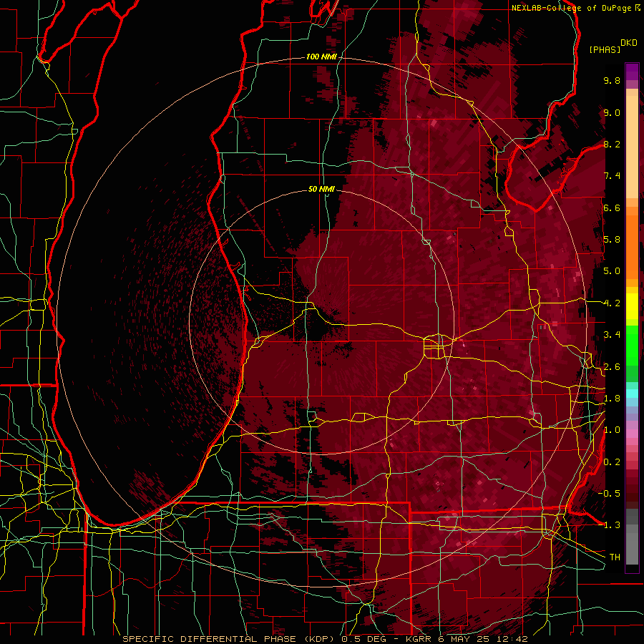Click the 50 NMI range ring label
Screen dimensions: 644x644
(x=321, y=190)
